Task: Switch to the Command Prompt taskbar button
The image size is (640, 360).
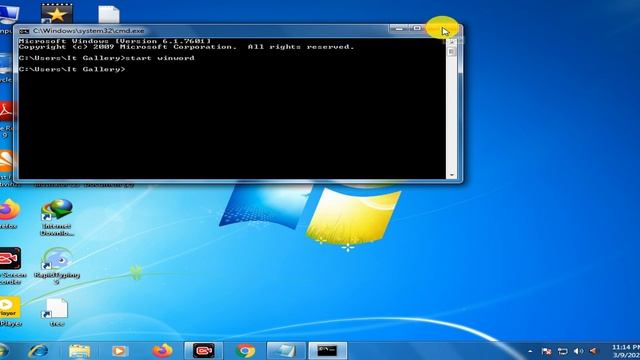Action: coord(327,351)
